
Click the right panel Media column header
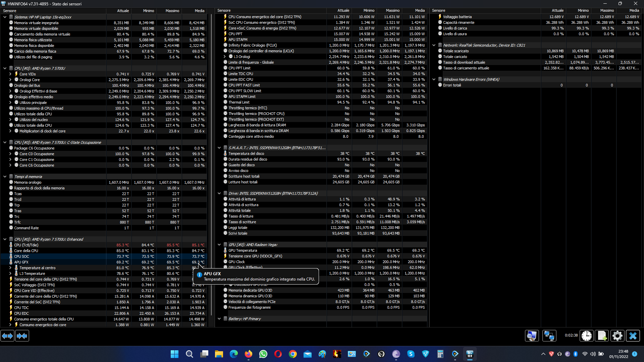[x=629, y=11]
